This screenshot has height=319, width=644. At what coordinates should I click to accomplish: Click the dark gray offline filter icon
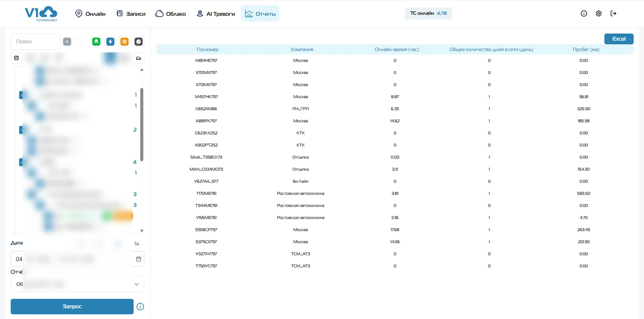click(x=138, y=41)
